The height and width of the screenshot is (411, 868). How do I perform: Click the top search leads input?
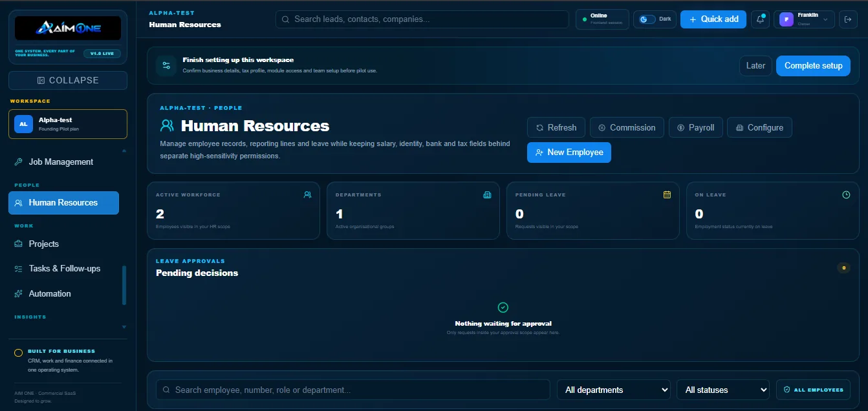(422, 19)
